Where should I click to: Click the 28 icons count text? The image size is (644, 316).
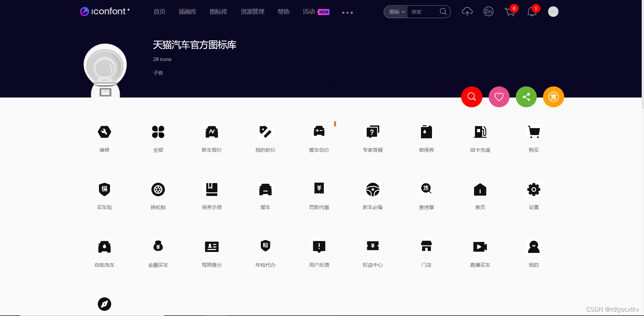tap(162, 59)
